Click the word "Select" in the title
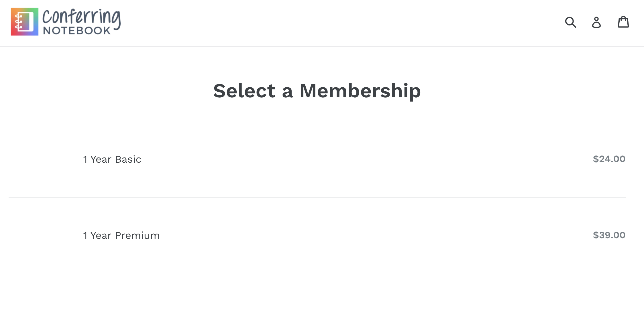Image resolution: width=644 pixels, height=323 pixels. (244, 91)
